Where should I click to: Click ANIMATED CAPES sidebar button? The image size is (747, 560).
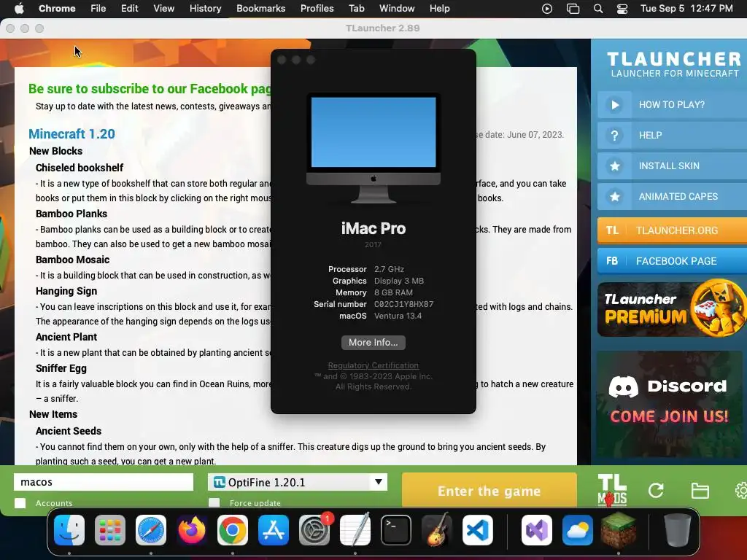(x=672, y=196)
